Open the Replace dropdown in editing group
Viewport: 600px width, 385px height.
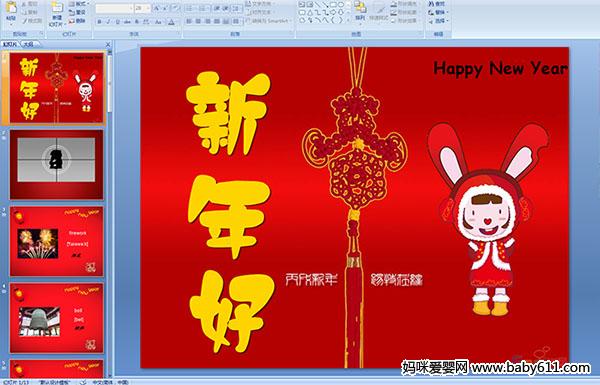pos(438,12)
